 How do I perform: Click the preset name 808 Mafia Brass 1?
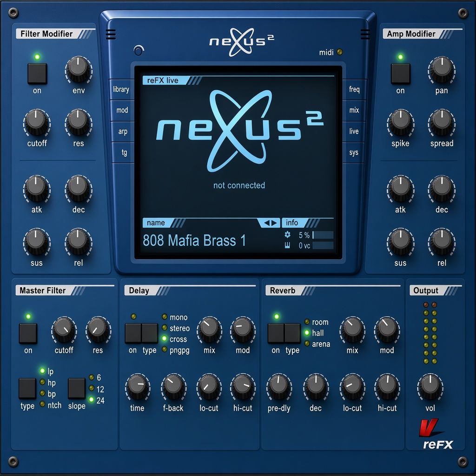point(194,240)
